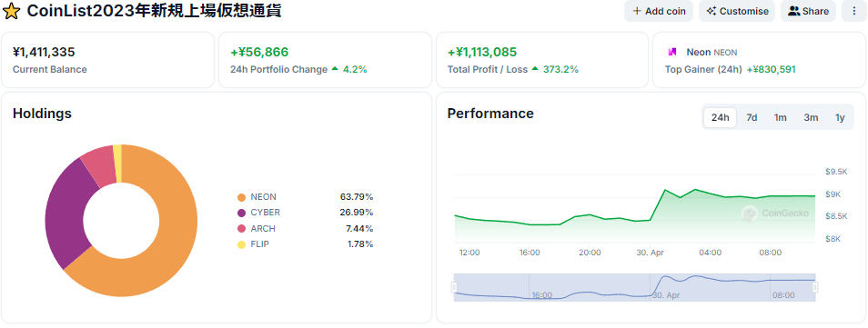
Task: Click the right handle of chart navigator
Action: point(815,287)
